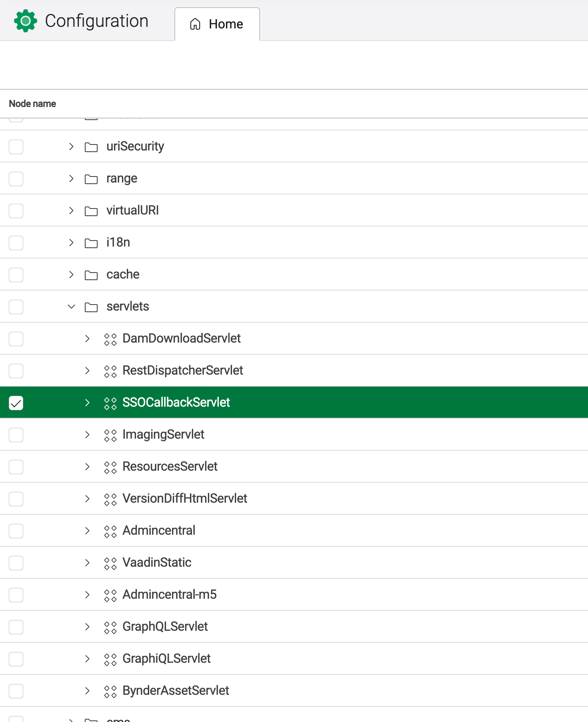This screenshot has width=588, height=722.
Task: Click the green Configuration gear icon
Action: tap(26, 21)
